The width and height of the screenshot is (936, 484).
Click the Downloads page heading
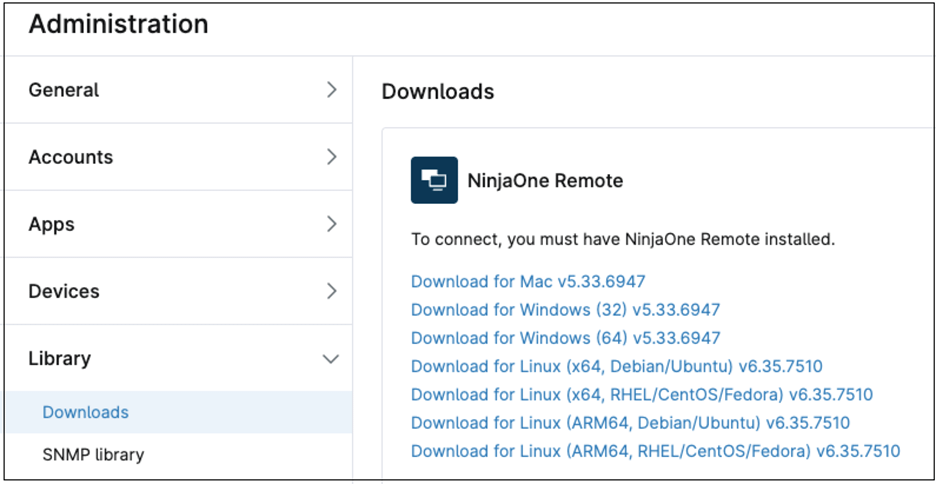[438, 92]
